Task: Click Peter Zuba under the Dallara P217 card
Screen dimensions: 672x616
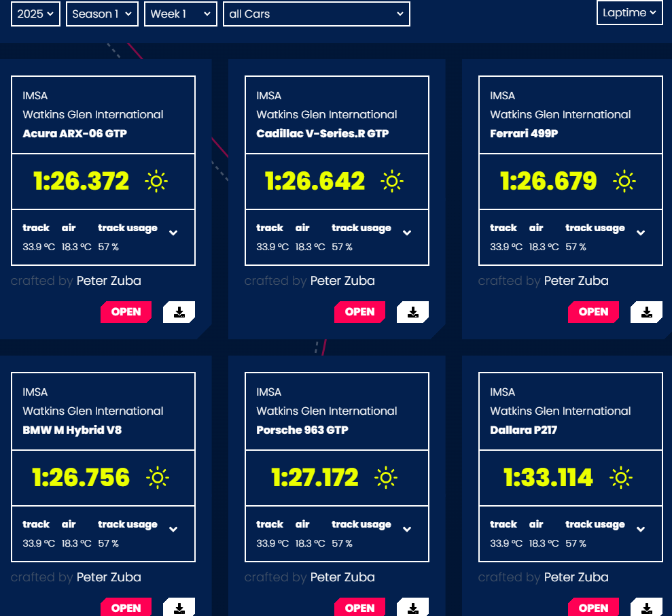Action: [576, 577]
